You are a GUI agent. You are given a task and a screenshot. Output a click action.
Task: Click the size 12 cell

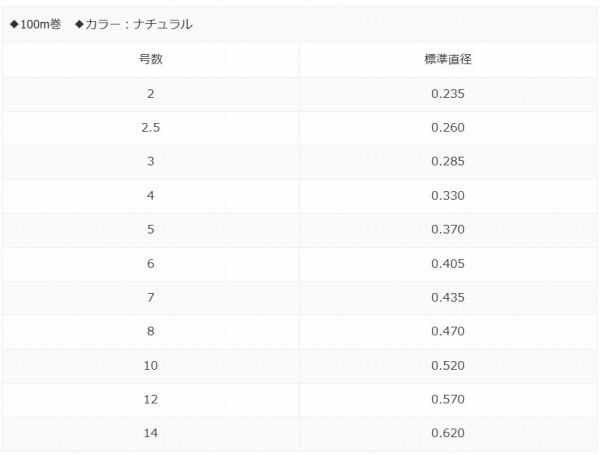pyautogui.click(x=150, y=400)
